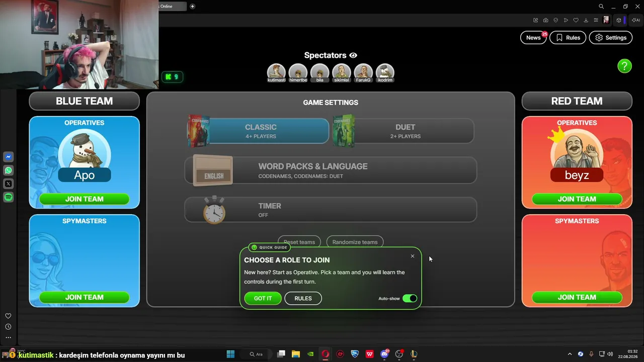Open the green help question mark
Viewport: 644px width, 362px height.
[x=624, y=66]
